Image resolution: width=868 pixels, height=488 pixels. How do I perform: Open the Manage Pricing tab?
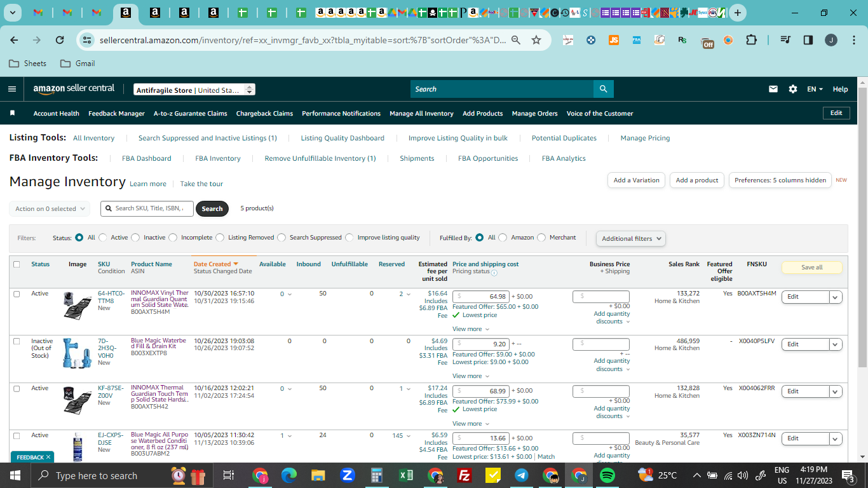(645, 138)
